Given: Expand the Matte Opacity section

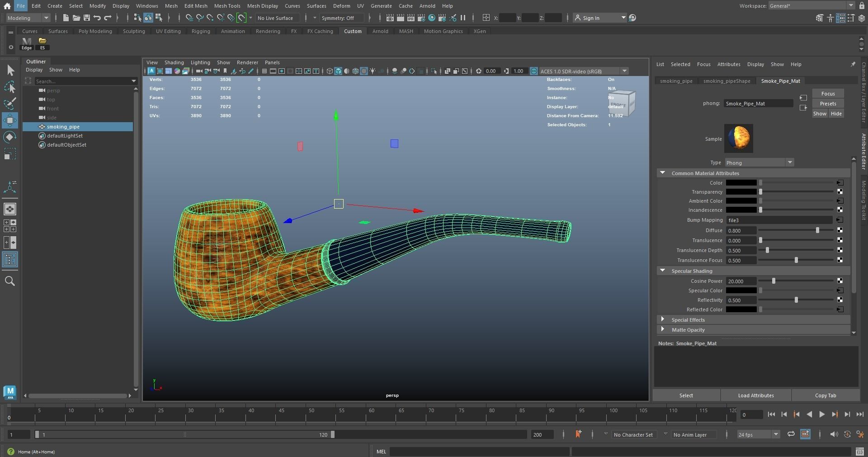Looking at the screenshot, I should [663, 329].
